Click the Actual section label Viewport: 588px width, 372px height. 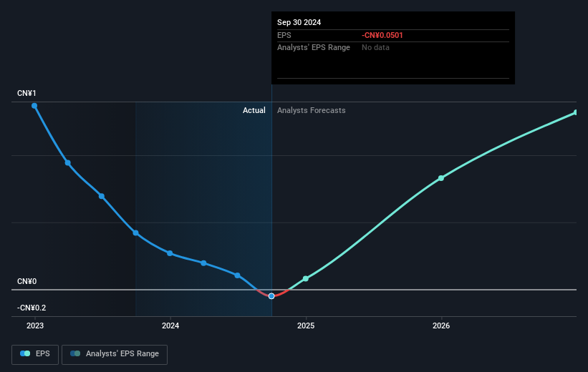(x=254, y=110)
